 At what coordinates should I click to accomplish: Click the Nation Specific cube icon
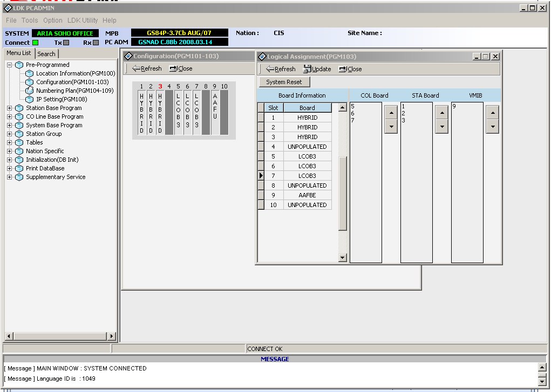(x=19, y=151)
